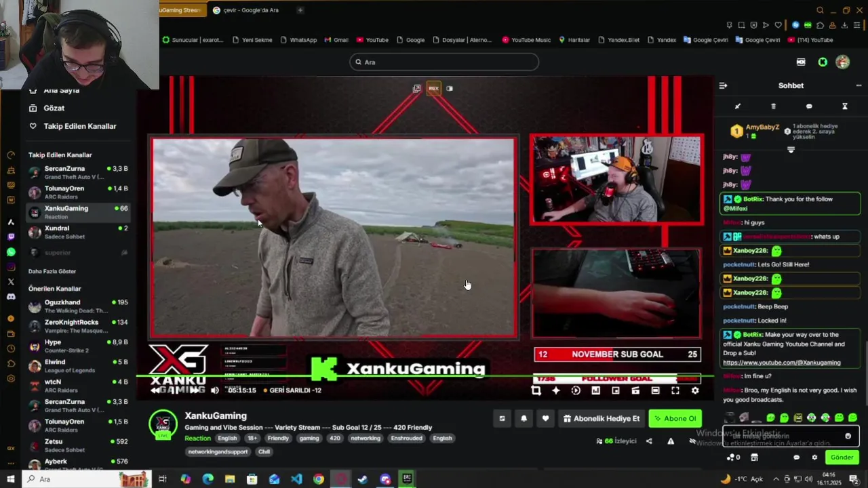The height and width of the screenshot is (488, 868).
Task: Open WhatsApp in Opera sidebar
Action: pos(11,251)
